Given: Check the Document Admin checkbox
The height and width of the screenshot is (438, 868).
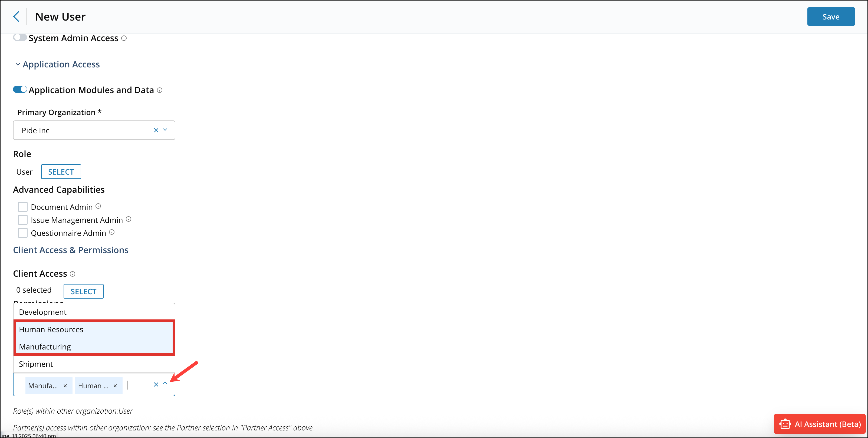Looking at the screenshot, I should pos(22,207).
